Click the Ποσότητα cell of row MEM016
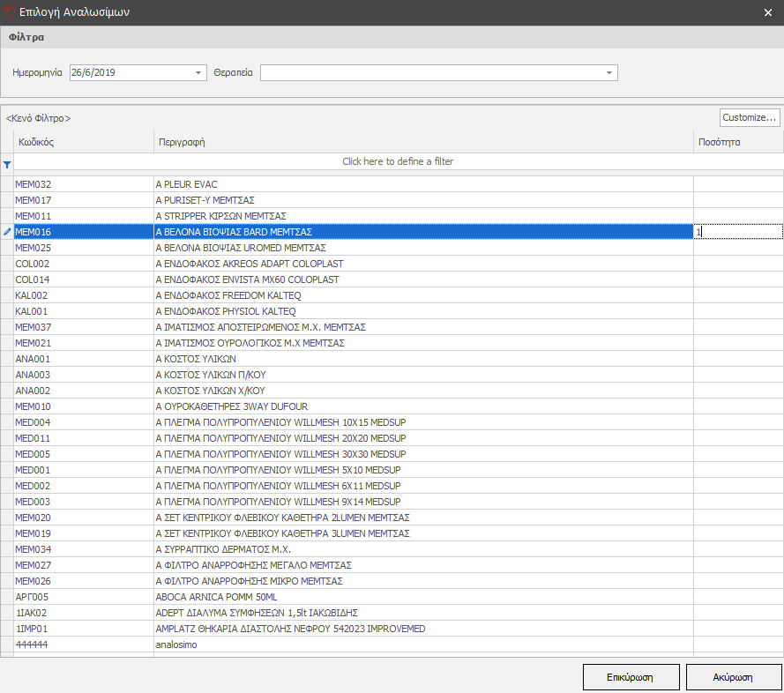 [737, 232]
